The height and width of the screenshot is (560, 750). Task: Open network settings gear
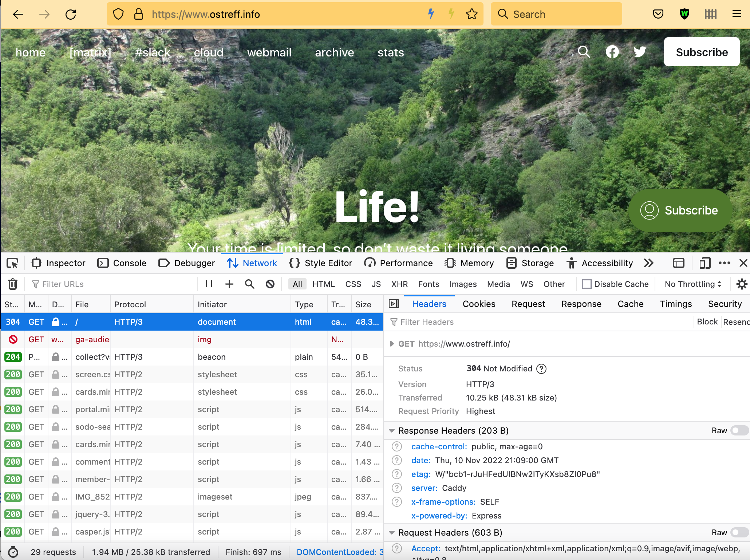(742, 284)
